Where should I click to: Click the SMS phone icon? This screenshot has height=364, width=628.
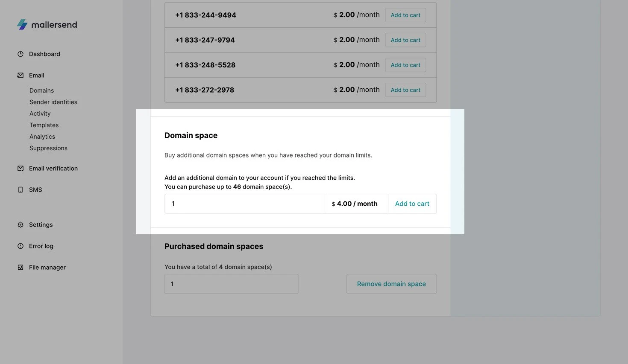point(21,190)
